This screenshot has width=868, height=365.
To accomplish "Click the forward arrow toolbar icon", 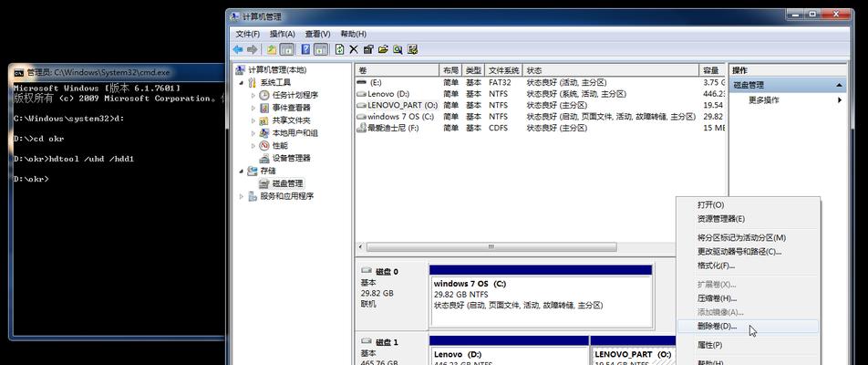I will [252, 50].
